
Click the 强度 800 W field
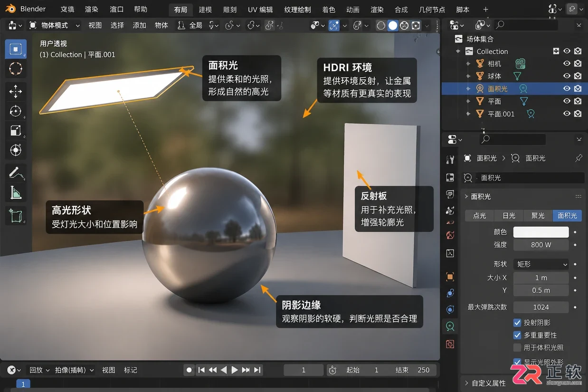coord(541,245)
